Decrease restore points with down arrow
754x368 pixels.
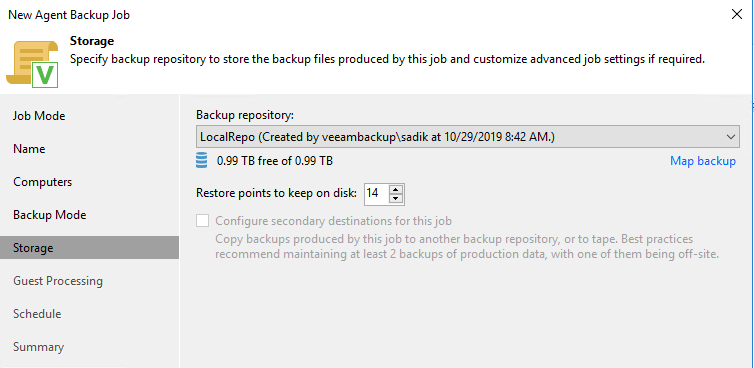point(395,198)
